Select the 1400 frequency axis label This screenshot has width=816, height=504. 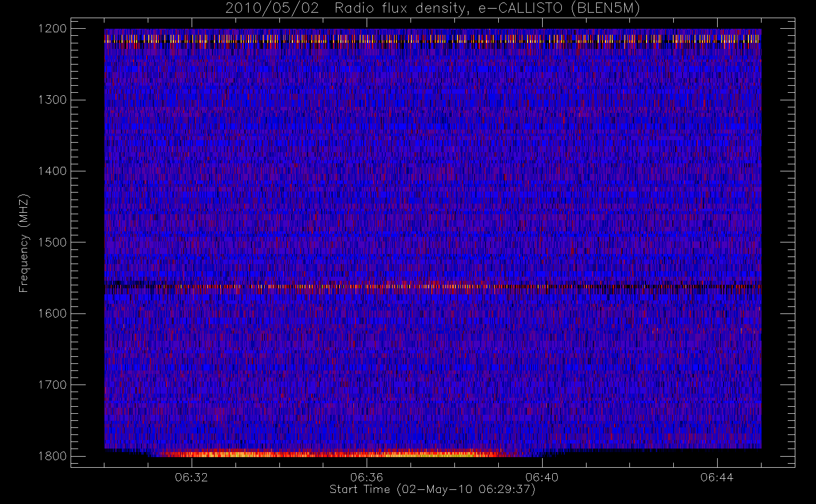52,171
